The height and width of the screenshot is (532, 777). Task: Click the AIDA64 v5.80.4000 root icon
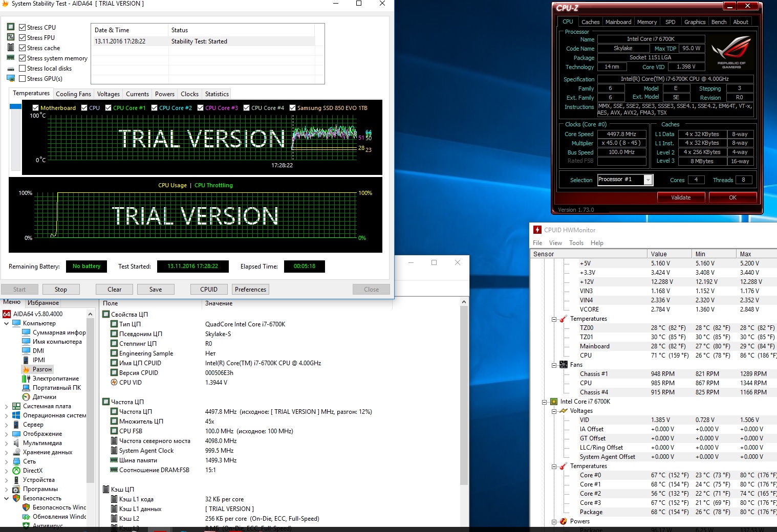click(7, 314)
